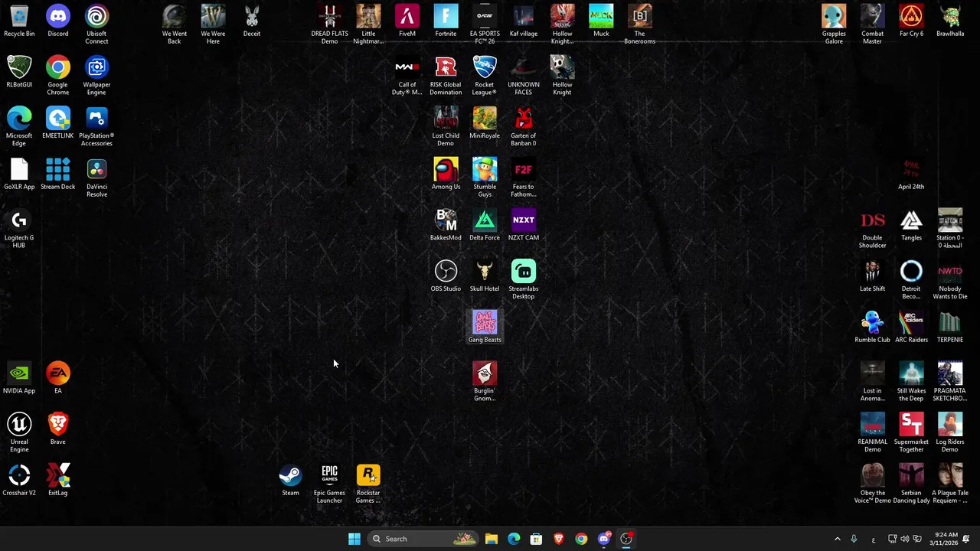Select the ExitLag icon
The image size is (980, 551).
(x=57, y=481)
